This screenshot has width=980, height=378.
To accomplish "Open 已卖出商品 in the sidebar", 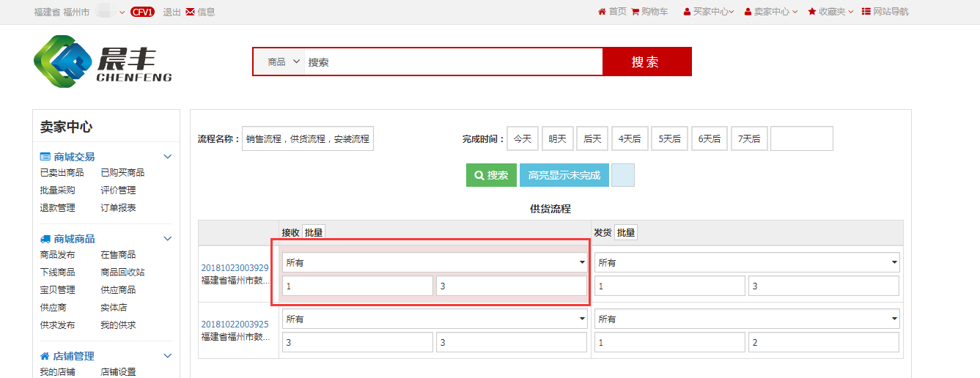I will (x=62, y=173).
